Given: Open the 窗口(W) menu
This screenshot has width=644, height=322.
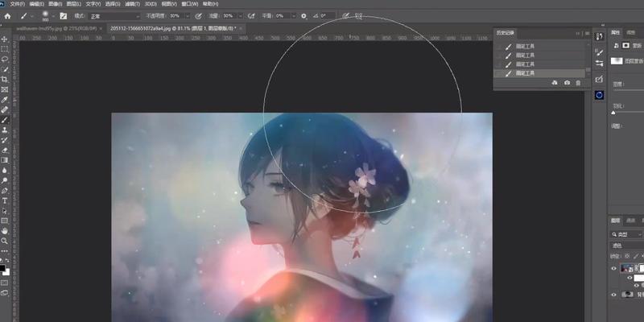Looking at the screenshot, I should tap(192, 4).
